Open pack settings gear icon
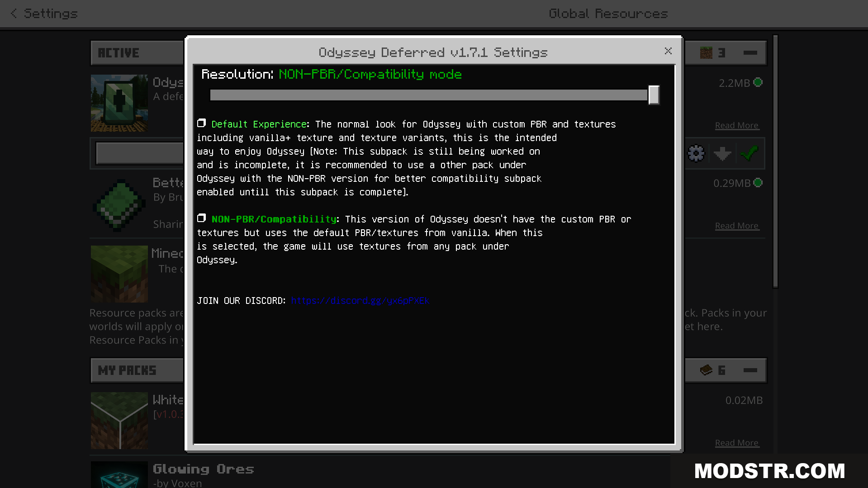This screenshot has height=488, width=868. [696, 153]
